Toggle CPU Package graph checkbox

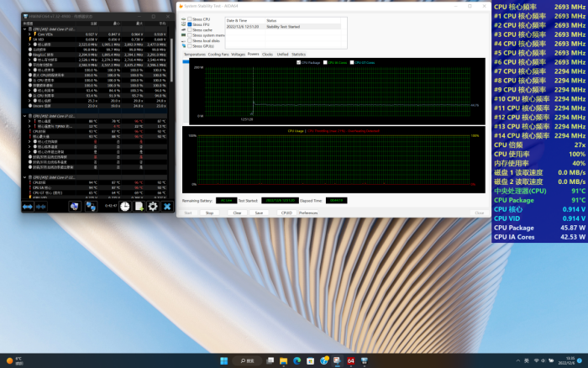(x=298, y=62)
